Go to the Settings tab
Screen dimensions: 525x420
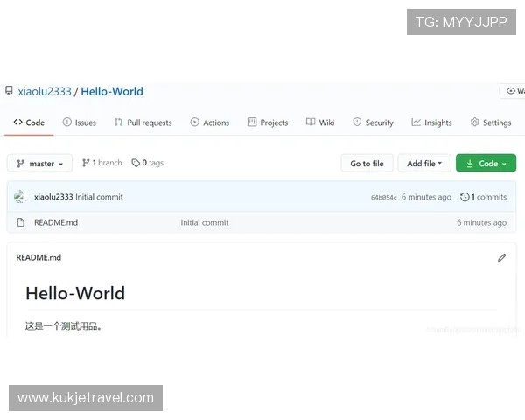pyautogui.click(x=490, y=122)
